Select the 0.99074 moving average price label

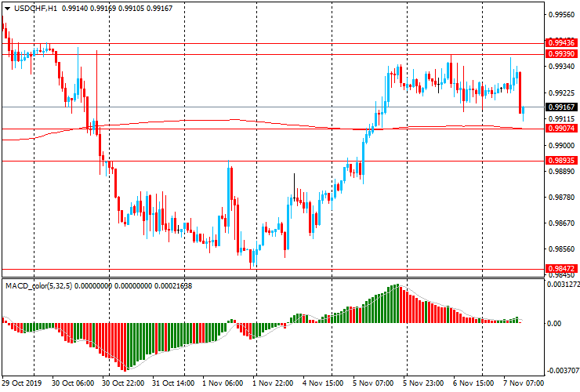coord(561,128)
